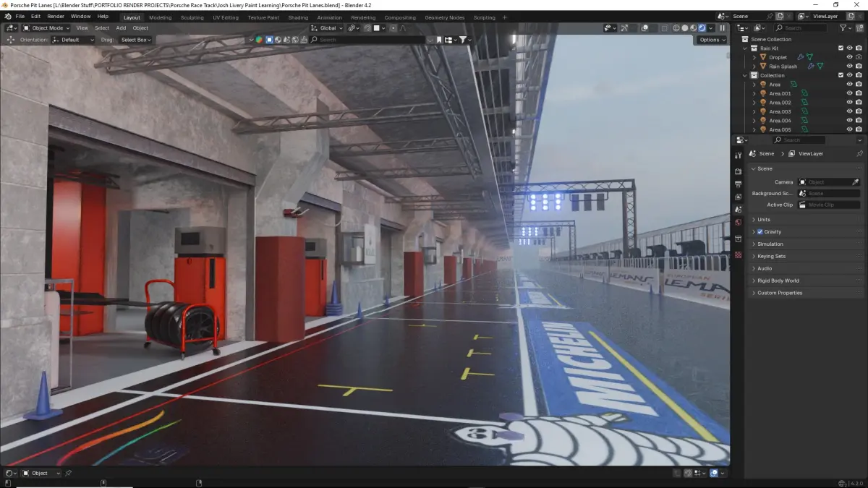Open the Texture properties tab

tap(738, 255)
